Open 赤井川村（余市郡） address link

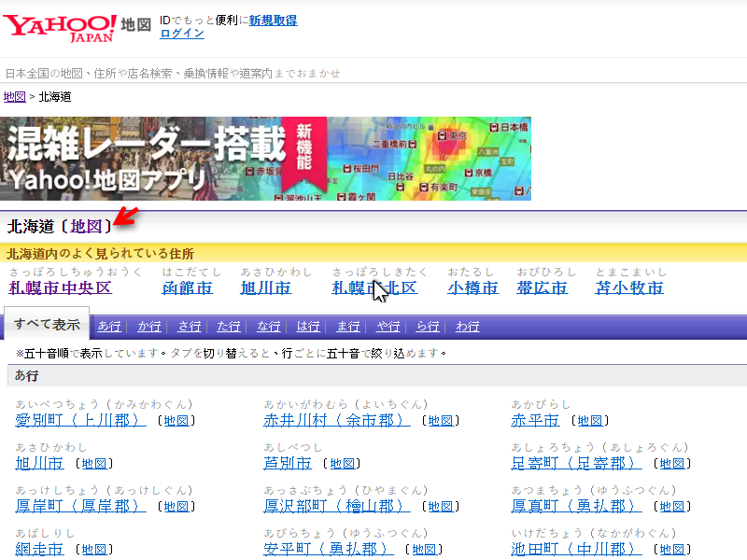[x=337, y=421]
